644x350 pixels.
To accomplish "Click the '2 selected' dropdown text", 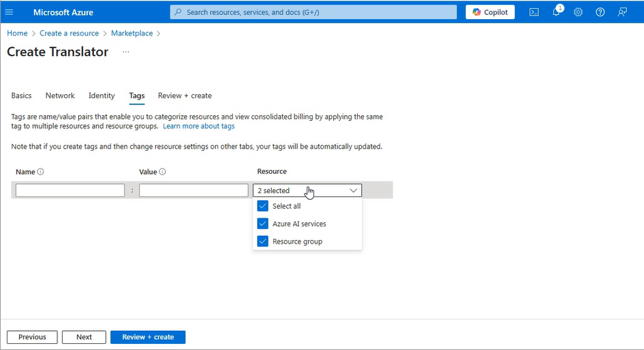I will (x=273, y=190).
